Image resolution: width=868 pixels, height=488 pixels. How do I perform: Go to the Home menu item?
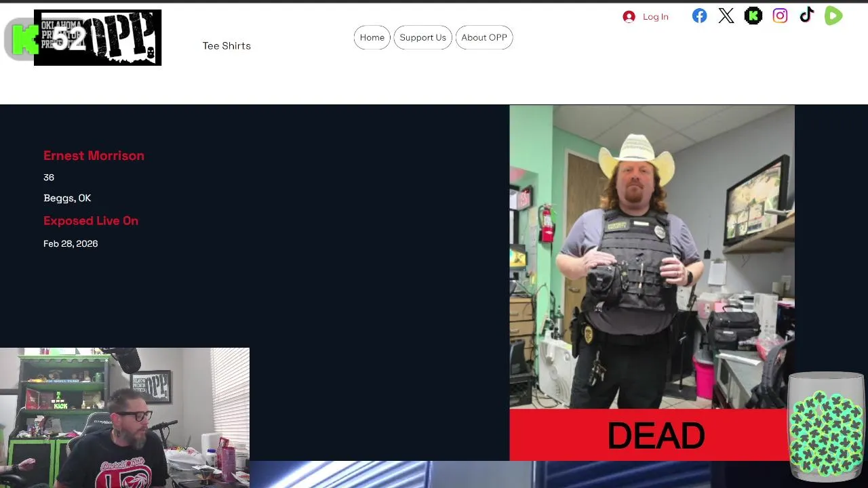(x=372, y=37)
